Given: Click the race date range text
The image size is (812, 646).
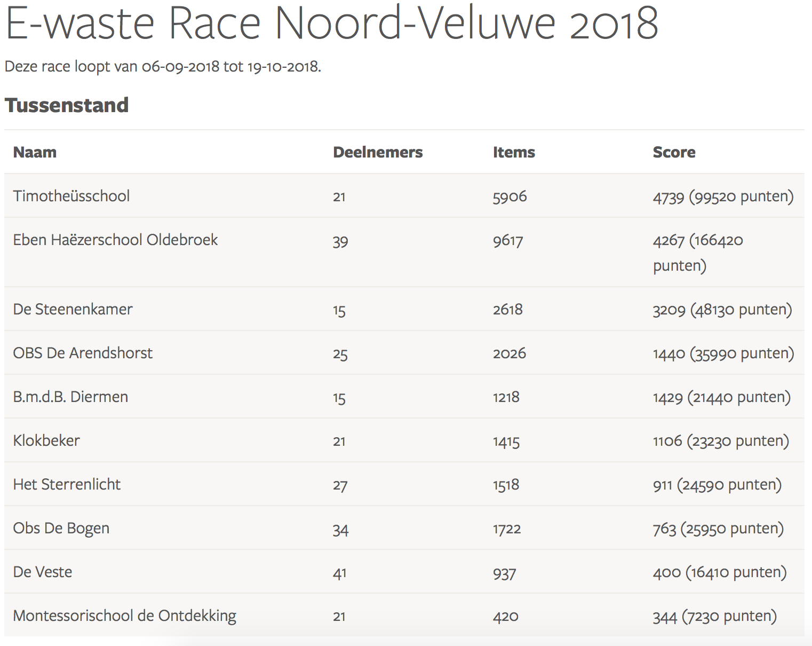Looking at the screenshot, I should [x=163, y=67].
